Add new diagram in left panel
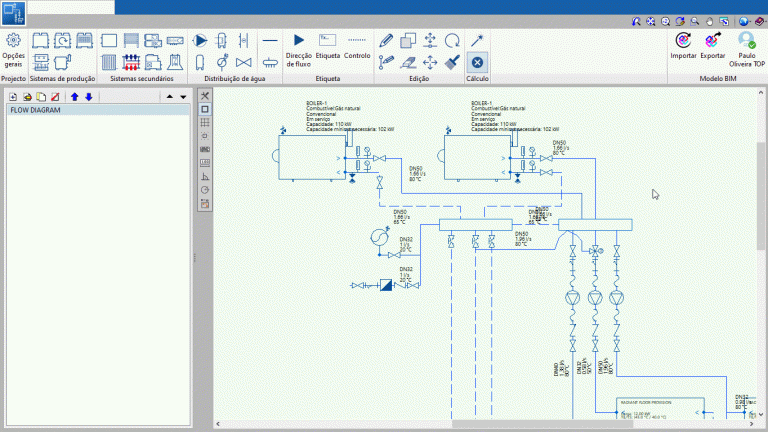 tap(13, 97)
